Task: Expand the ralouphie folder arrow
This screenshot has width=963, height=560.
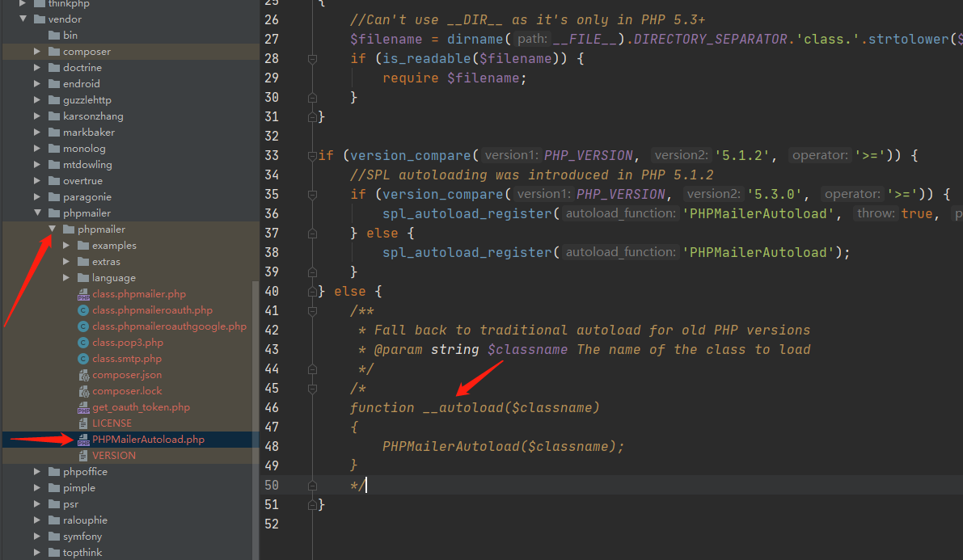Action: click(x=37, y=520)
